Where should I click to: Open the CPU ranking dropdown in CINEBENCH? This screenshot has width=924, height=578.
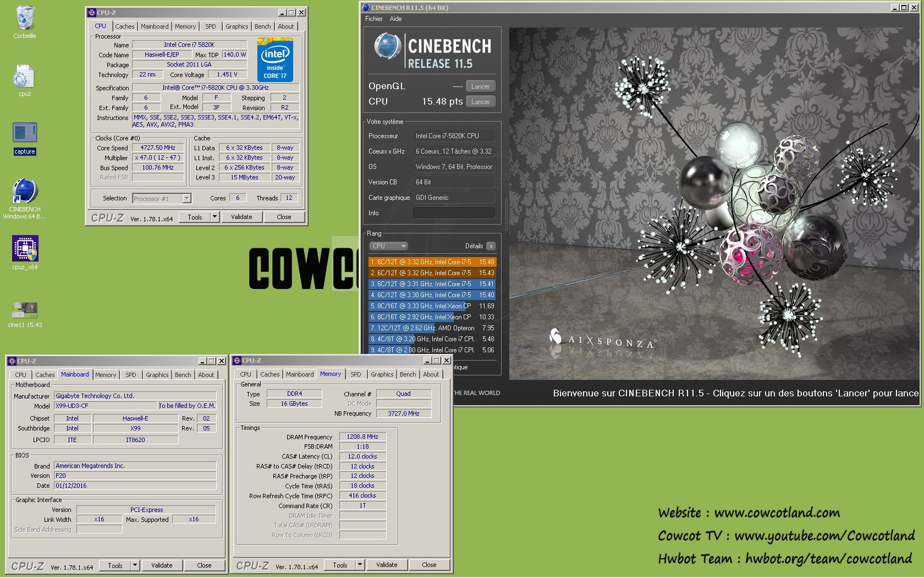388,246
